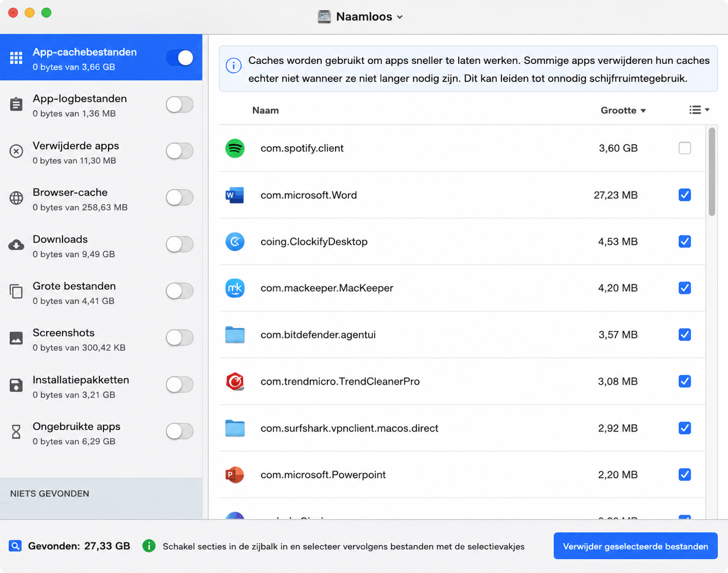Image resolution: width=728 pixels, height=573 pixels.
Task: Open the list view options menu
Action: [x=699, y=110]
